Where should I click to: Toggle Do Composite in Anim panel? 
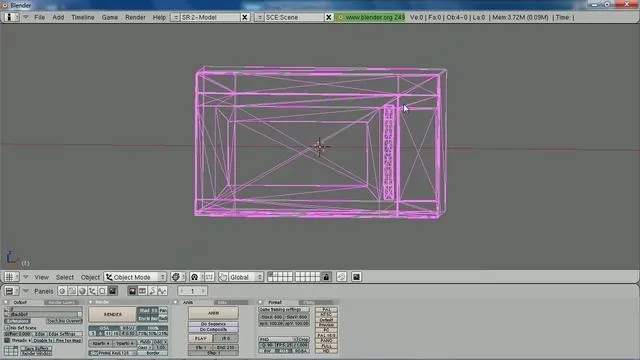(x=213, y=329)
